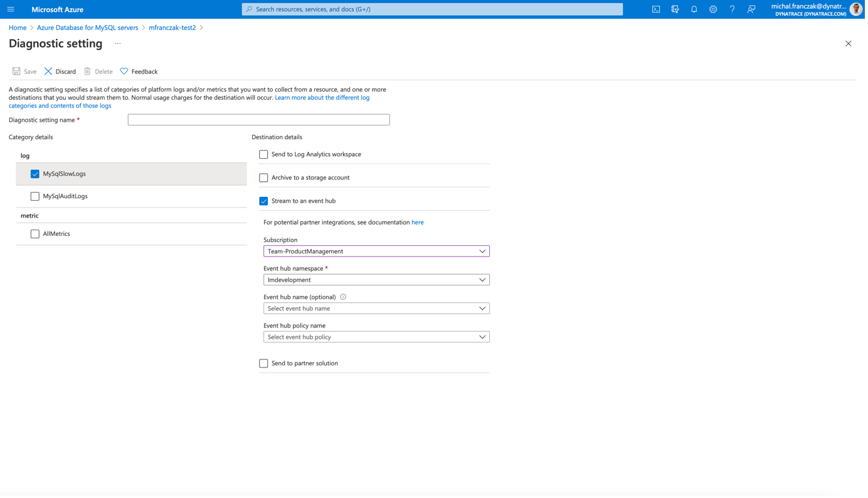Focus the top search resources box
This screenshot has height=498, width=868.
434,9
